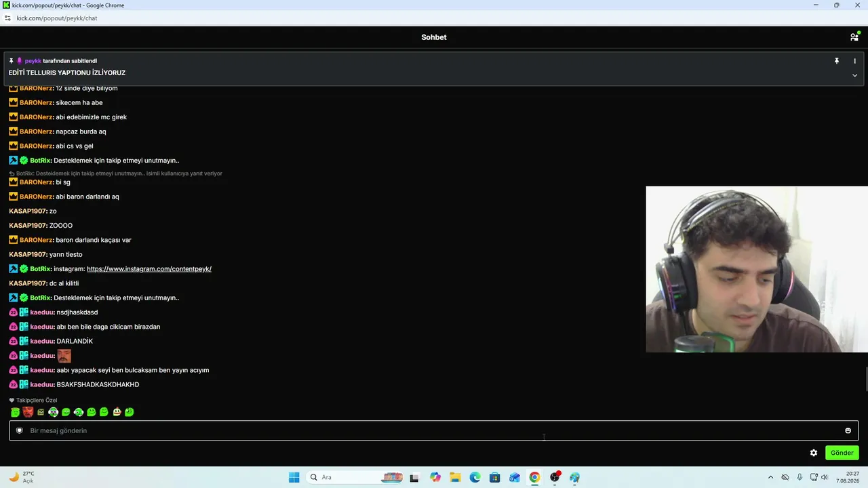Insert the olive angry emote
Screen dimensions: 868x488
[x=41, y=412]
